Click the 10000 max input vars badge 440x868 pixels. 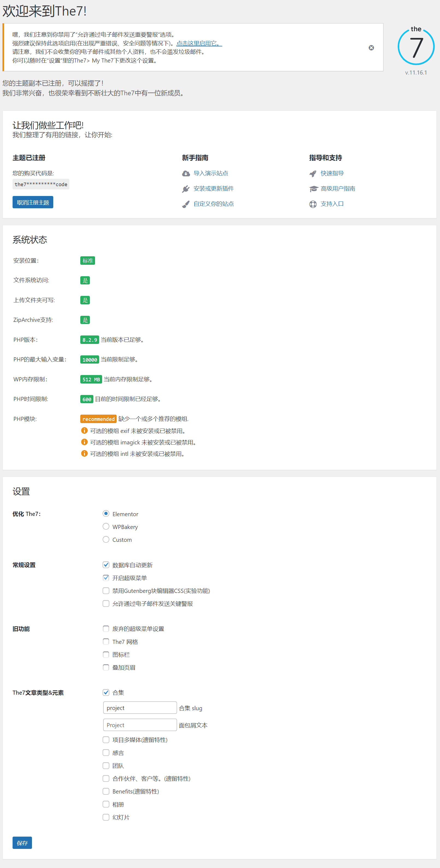tap(90, 359)
